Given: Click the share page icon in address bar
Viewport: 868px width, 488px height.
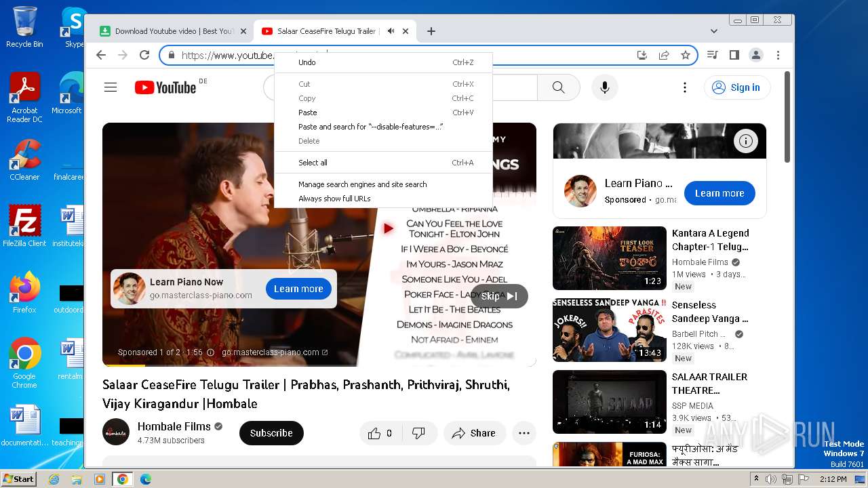Looking at the screenshot, I should tap(664, 56).
